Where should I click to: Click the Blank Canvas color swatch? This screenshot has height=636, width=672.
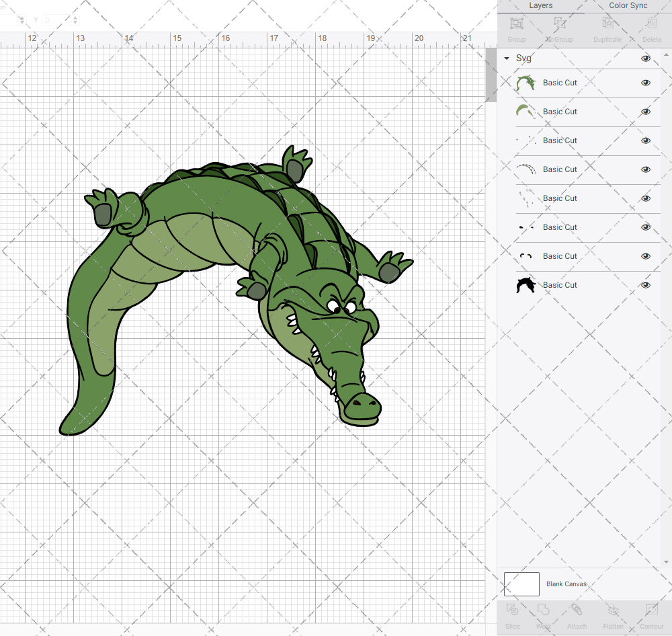521,584
